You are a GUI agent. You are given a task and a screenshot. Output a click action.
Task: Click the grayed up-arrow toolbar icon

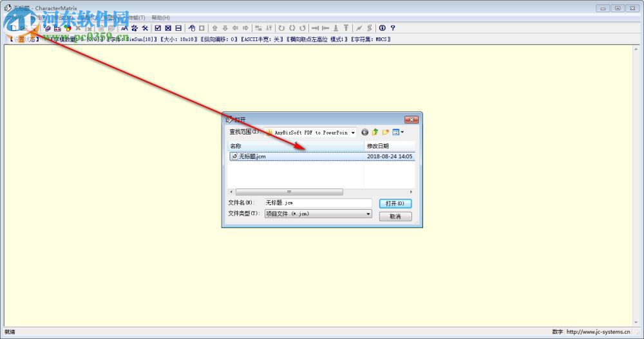[215, 28]
